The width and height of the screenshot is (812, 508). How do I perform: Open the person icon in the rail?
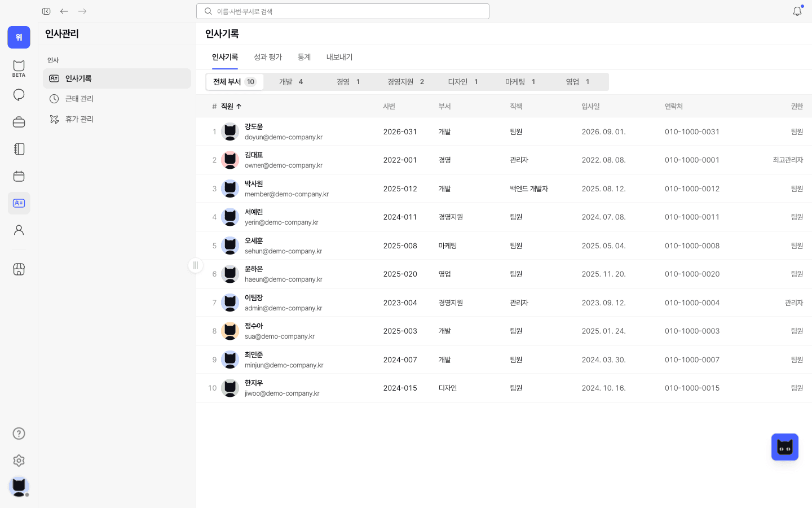pos(19,230)
